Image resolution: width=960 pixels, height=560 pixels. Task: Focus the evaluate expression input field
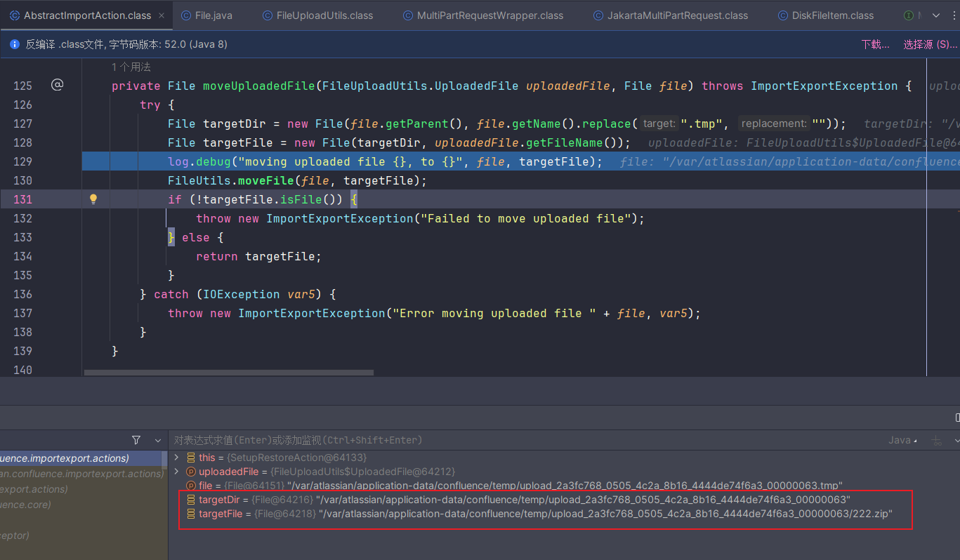tap(527, 440)
